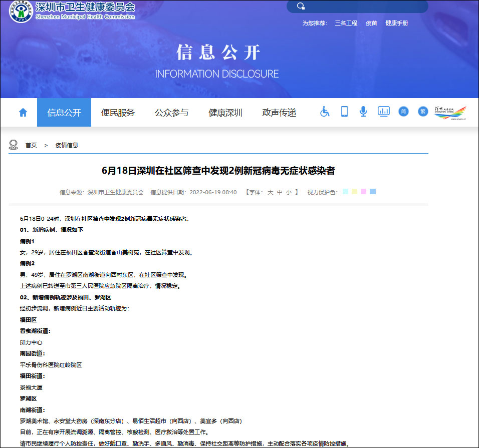Image resolution: width=479 pixels, height=448 pixels.
Task: Open the 公众参与 navigation menu
Action: (x=173, y=112)
